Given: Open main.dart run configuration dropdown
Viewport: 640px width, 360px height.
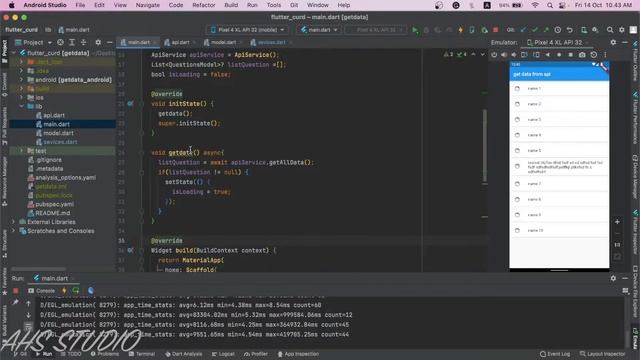Looking at the screenshot, I should 319,30.
